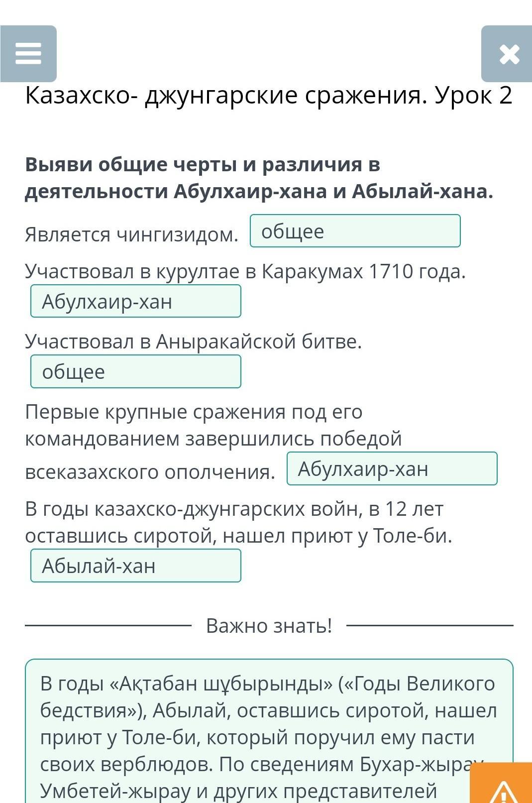
Task: Open dropdown under the 1710 Karakum kurultai statement
Action: coord(136,301)
